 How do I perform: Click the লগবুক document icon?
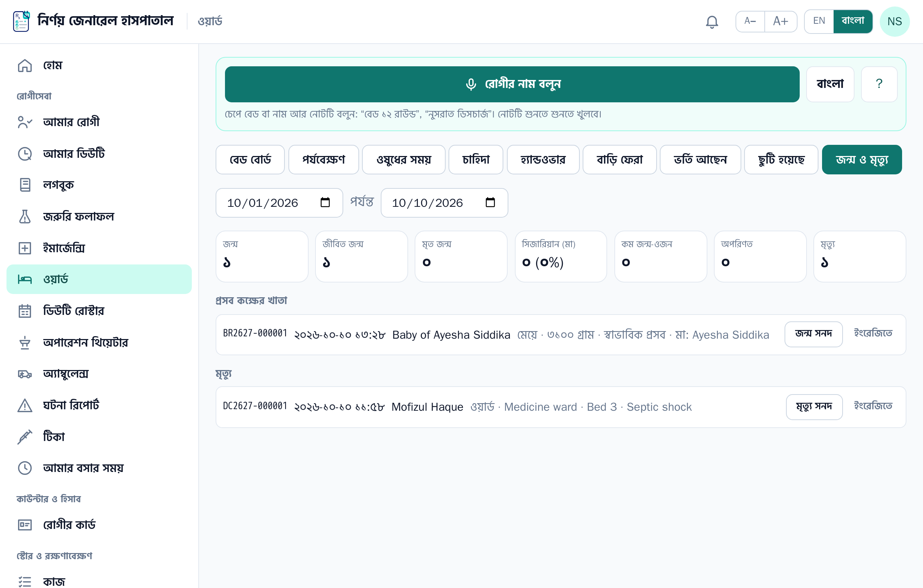pyautogui.click(x=25, y=185)
